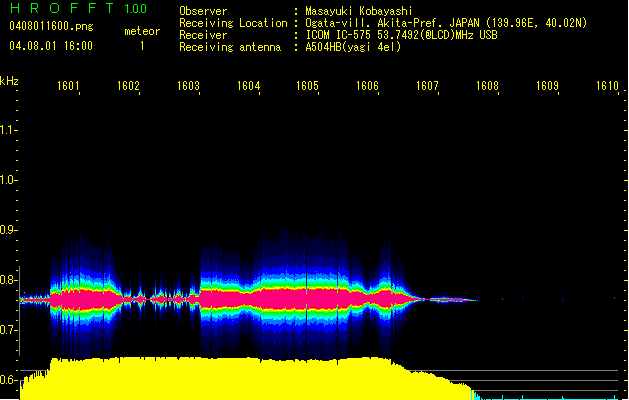This screenshot has height=400, width=629.
Task: Select the filename 0408011600.png
Action: coord(51,27)
